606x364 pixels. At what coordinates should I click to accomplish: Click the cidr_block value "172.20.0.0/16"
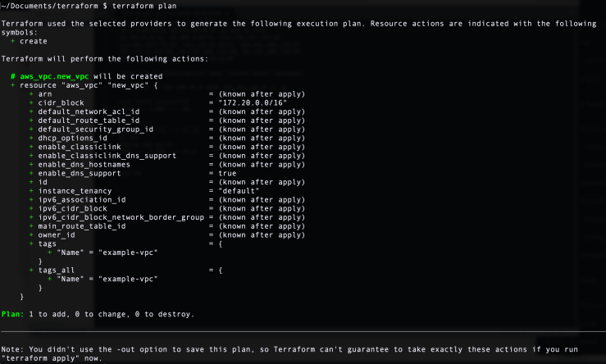[x=253, y=102]
